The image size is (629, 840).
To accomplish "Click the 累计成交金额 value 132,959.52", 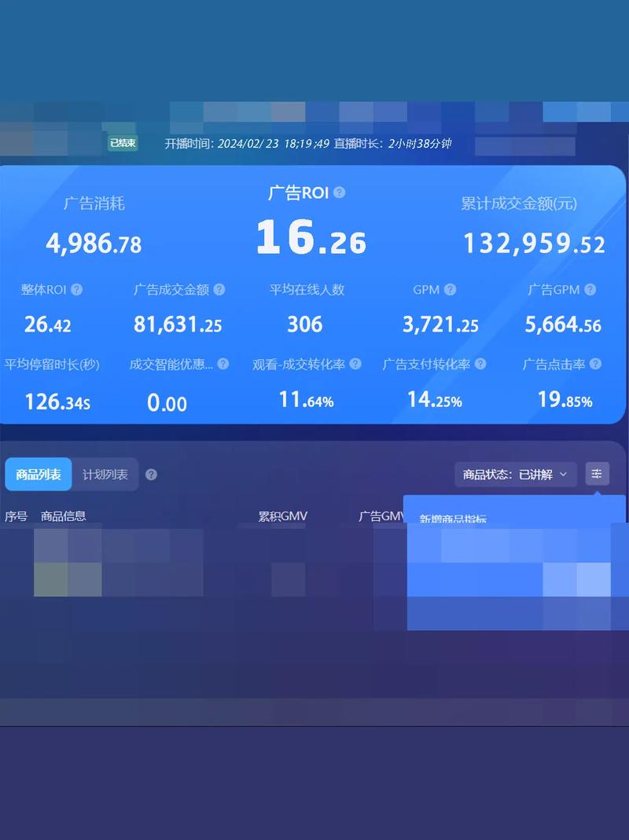I will [534, 244].
